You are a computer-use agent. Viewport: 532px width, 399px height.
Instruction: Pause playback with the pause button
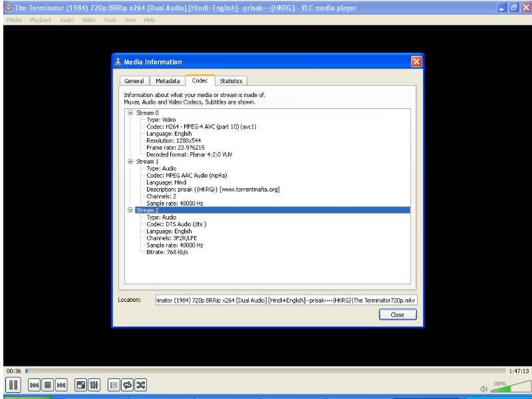(13, 385)
